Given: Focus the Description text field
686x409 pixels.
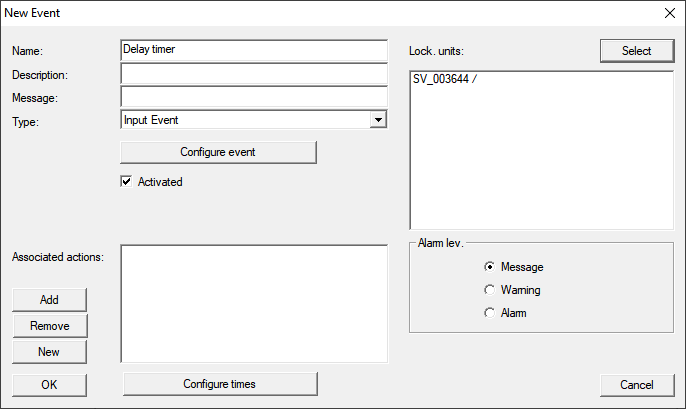Looking at the screenshot, I should point(252,74).
